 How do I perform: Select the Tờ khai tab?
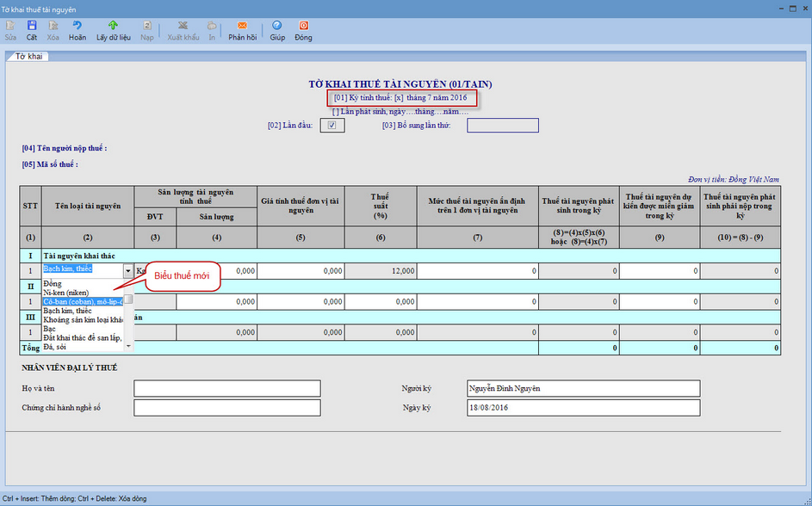pos(28,57)
